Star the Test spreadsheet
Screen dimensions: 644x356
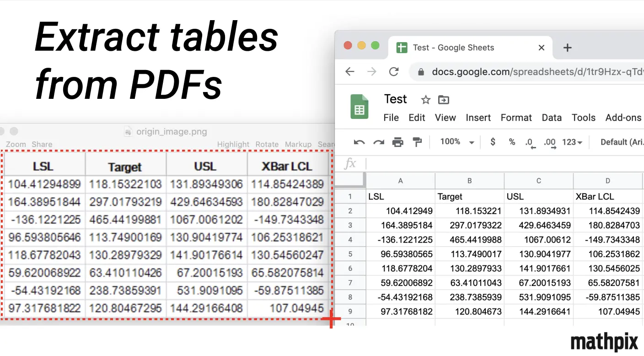[425, 99]
